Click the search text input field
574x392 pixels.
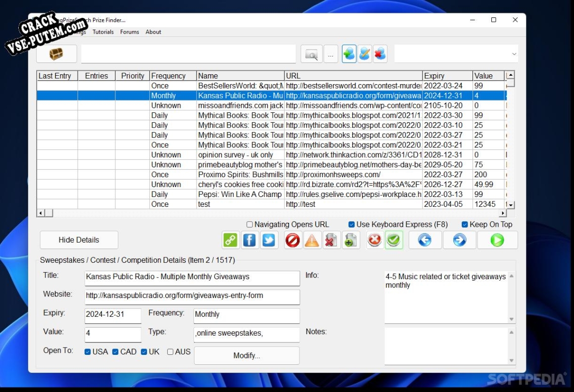pos(188,54)
